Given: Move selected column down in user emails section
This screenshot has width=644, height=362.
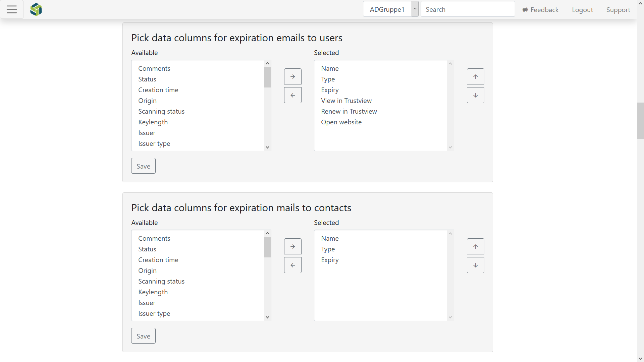Looking at the screenshot, I should tap(475, 95).
